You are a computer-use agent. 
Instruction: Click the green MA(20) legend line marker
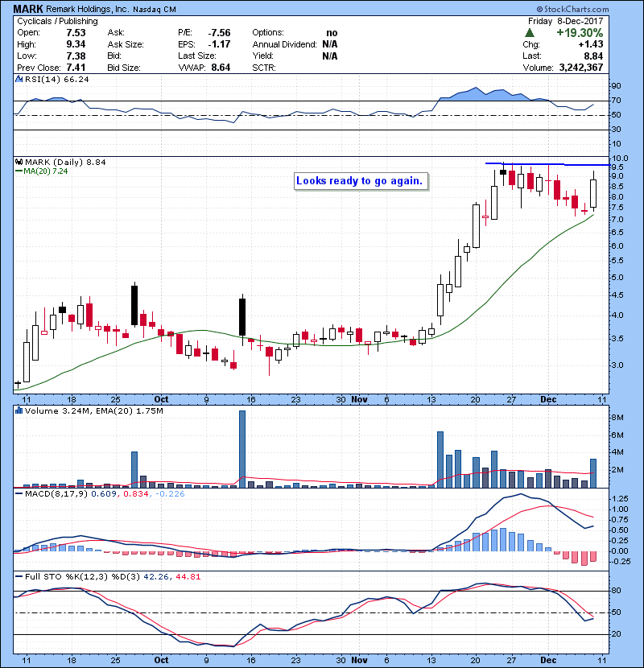coord(19,171)
